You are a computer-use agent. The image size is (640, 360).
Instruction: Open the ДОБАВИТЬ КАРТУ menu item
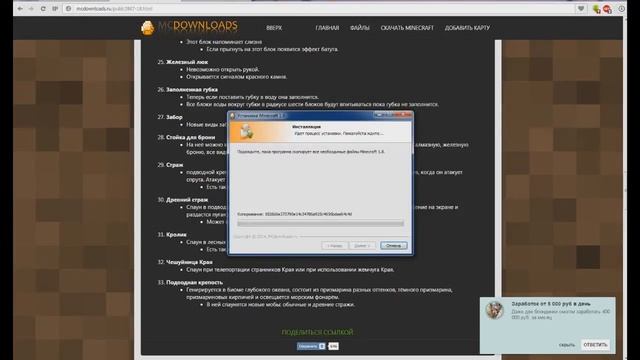pos(467,28)
